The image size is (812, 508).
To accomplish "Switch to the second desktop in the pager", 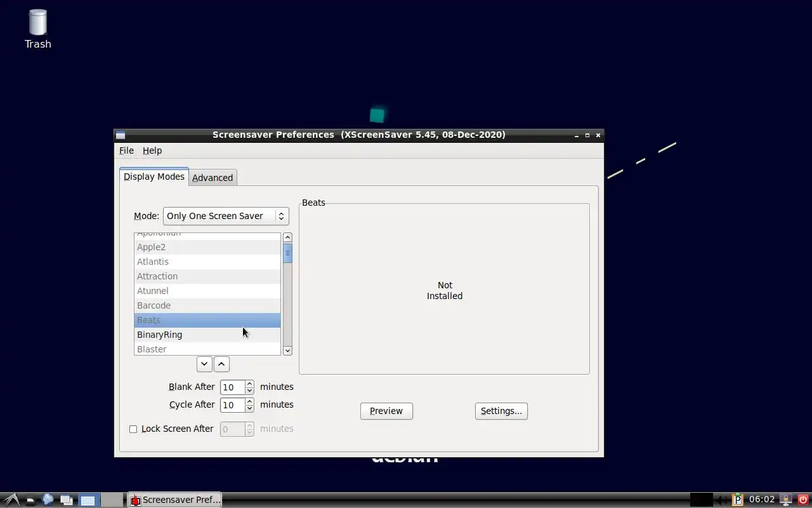I will click(x=112, y=500).
